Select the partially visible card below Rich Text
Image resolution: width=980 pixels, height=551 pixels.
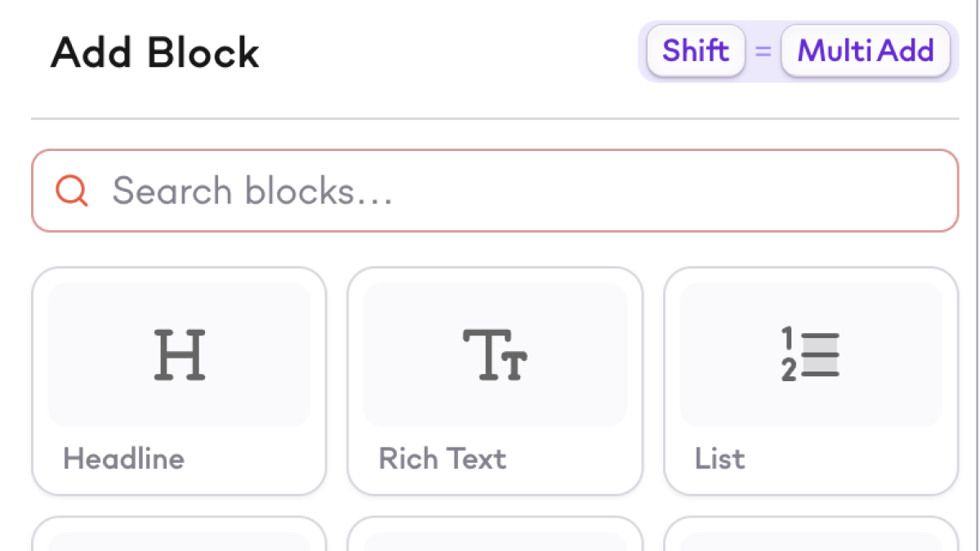tap(495, 535)
